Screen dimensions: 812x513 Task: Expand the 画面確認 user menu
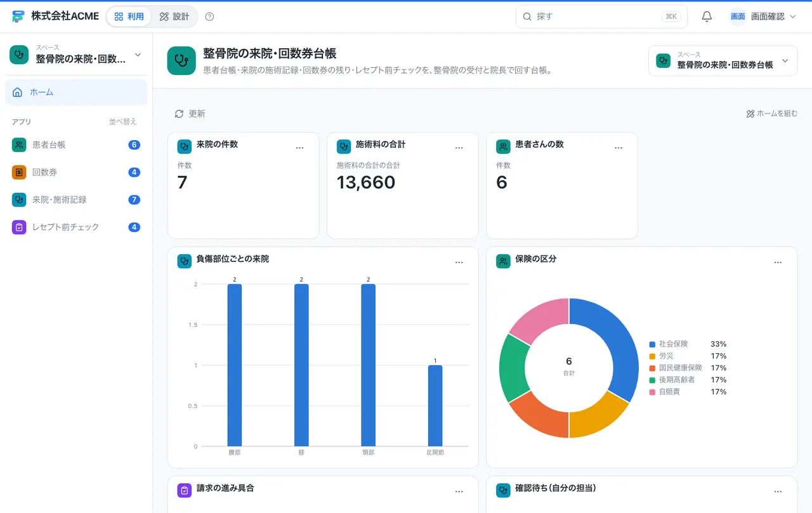click(x=763, y=16)
